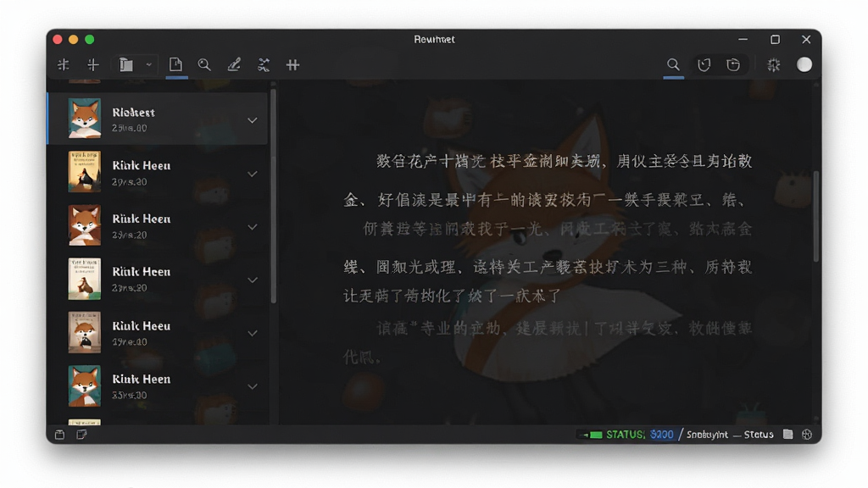Screen dimensions: 868x488
Task: Click the globe icon in status bar
Action: [x=807, y=435]
